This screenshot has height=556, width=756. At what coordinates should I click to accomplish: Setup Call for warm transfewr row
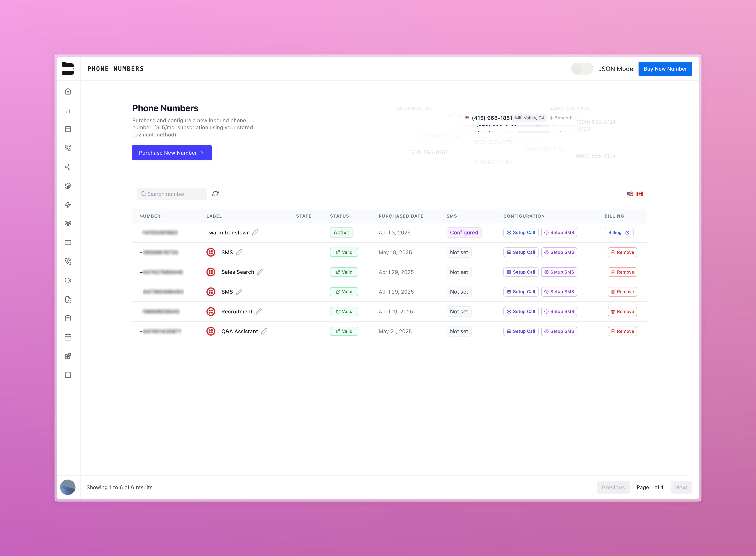pos(521,233)
